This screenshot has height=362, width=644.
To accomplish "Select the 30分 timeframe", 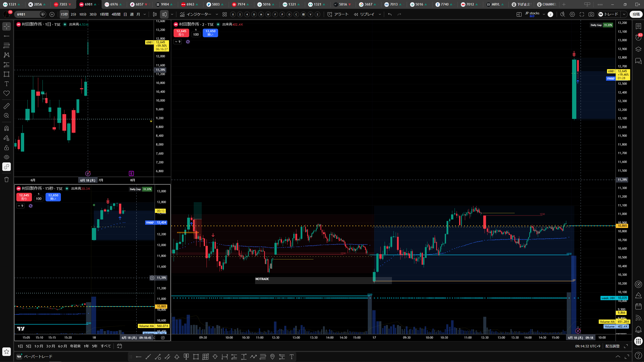I will pos(93,14).
